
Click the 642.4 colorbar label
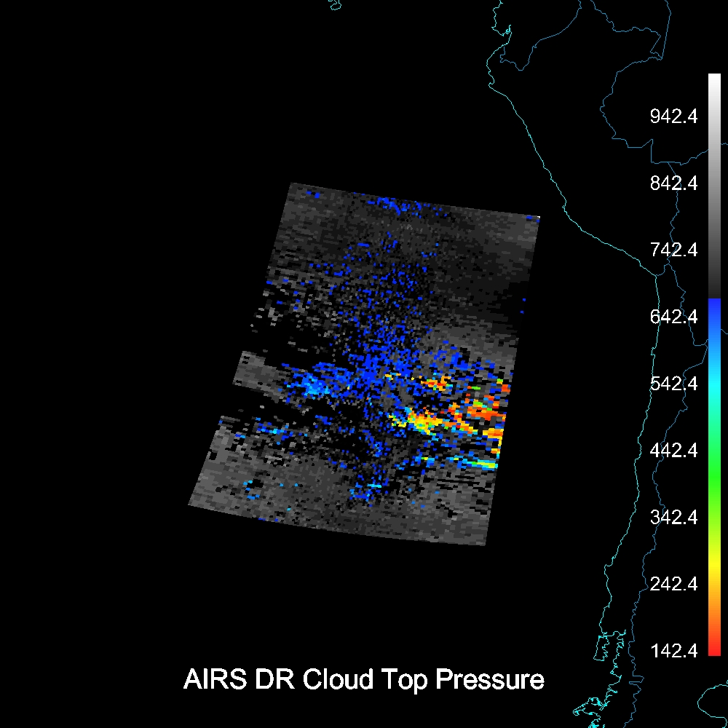pos(673,317)
